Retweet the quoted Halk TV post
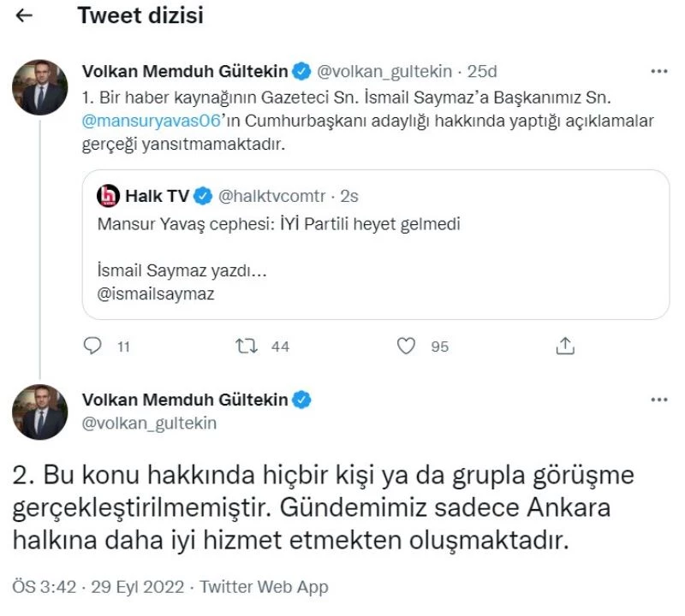Screen dimensions: 685x616 click(246, 346)
